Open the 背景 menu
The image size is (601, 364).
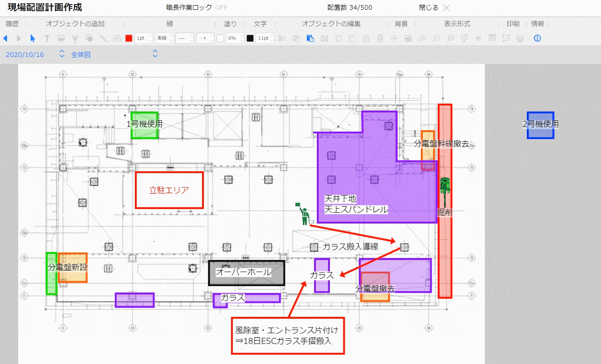401,24
